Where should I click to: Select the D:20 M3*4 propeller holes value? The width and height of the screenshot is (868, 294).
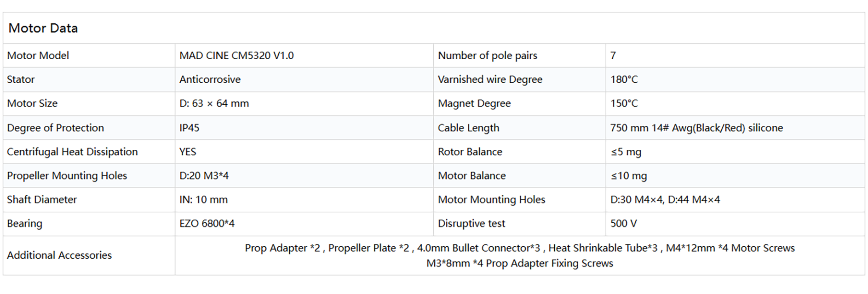pos(204,175)
